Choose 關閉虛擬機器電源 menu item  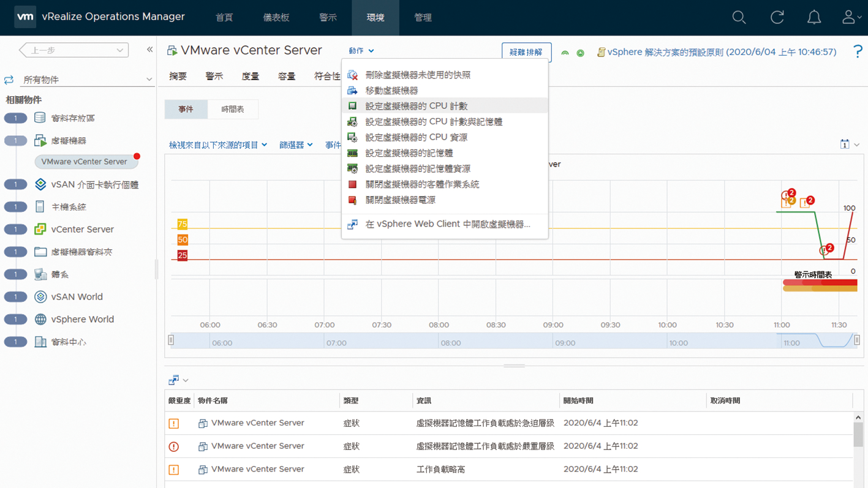click(445, 200)
